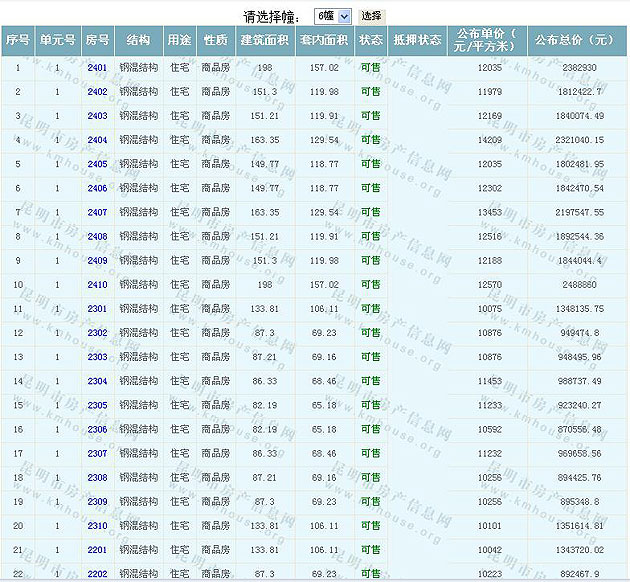Image resolution: width=630 pixels, height=582 pixels.
Task: Click 可售 status for room 2406
Action: point(370,188)
